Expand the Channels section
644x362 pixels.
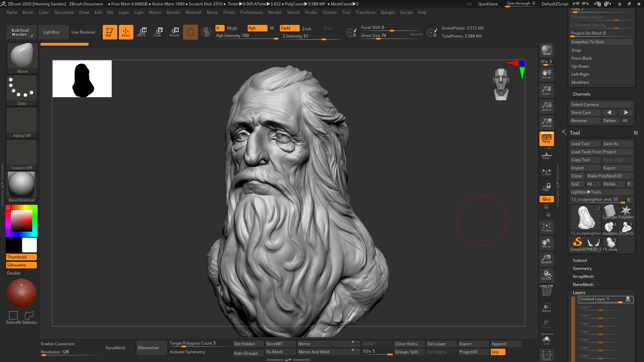[x=581, y=94]
